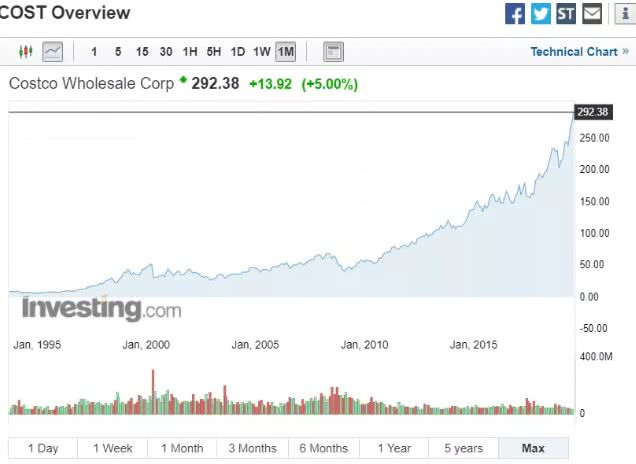Show the 1 Year range
Image resolution: width=636 pixels, height=464 pixels.
(x=393, y=448)
